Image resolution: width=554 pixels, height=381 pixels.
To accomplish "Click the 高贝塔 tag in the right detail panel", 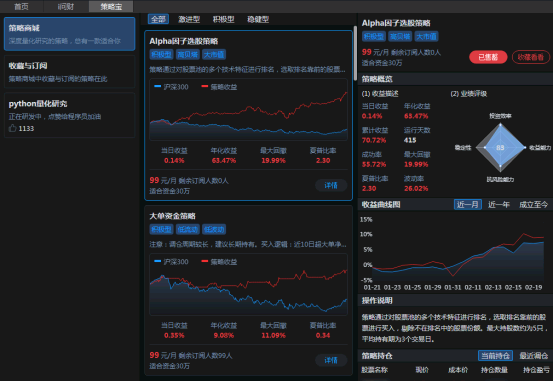I will tap(400, 36).
